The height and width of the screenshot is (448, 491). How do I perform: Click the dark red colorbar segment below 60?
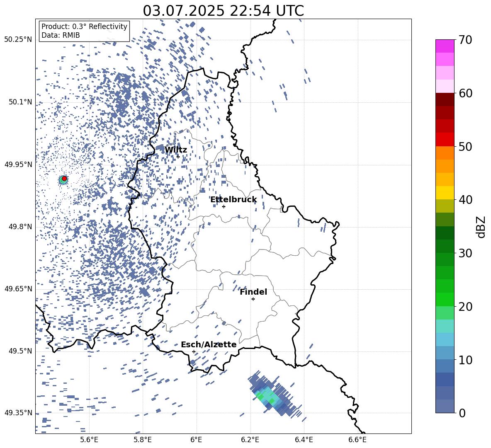point(445,99)
